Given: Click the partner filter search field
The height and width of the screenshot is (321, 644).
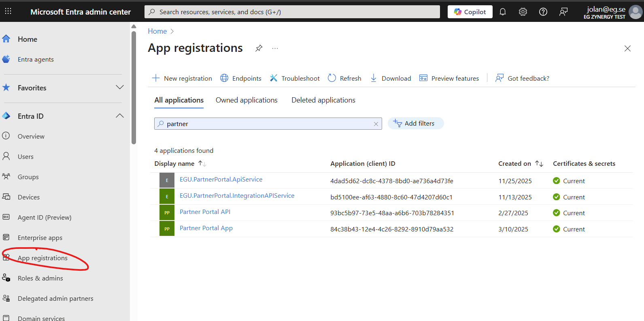Looking at the screenshot, I should 268,124.
